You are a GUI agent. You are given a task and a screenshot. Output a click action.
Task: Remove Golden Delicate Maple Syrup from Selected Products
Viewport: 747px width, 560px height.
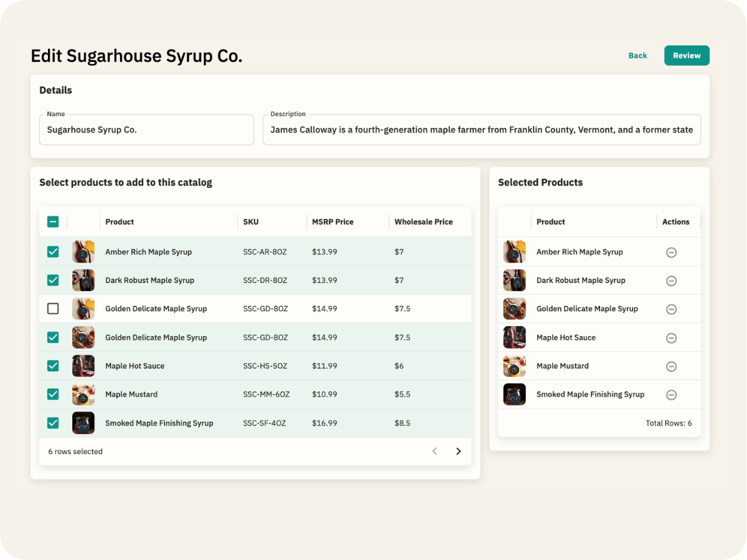(x=671, y=309)
